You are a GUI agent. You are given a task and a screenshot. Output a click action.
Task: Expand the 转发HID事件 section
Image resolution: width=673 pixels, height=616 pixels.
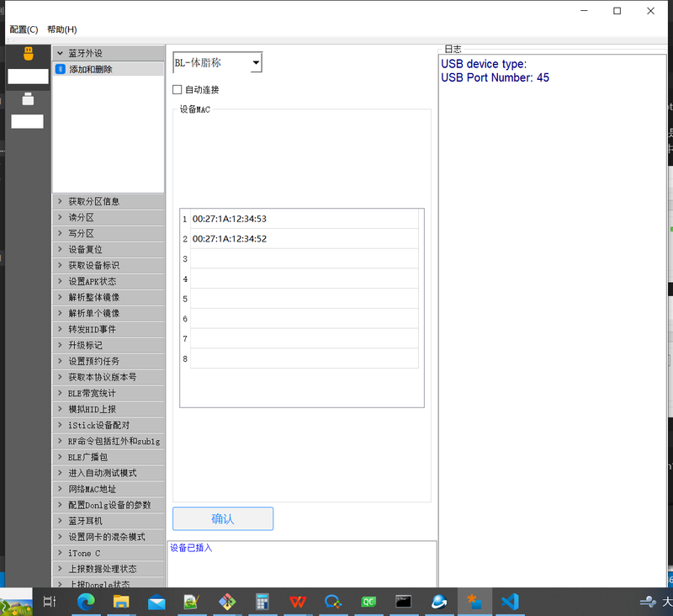pyautogui.click(x=109, y=329)
